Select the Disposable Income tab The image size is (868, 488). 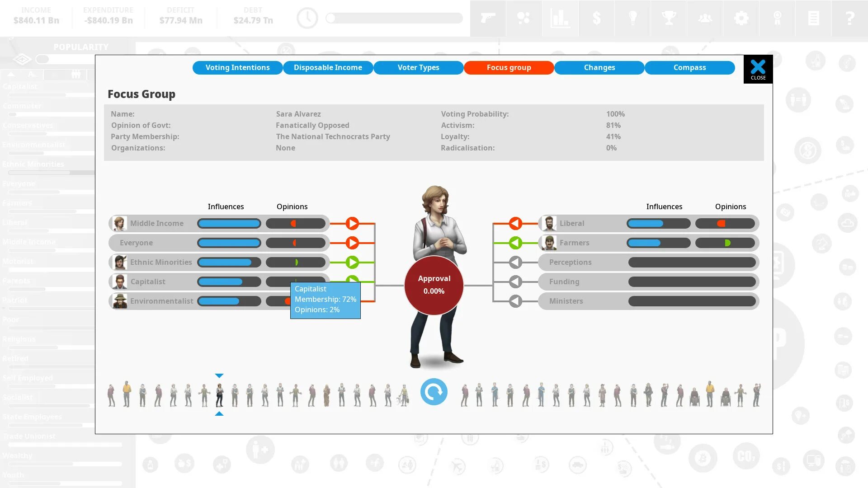328,67
